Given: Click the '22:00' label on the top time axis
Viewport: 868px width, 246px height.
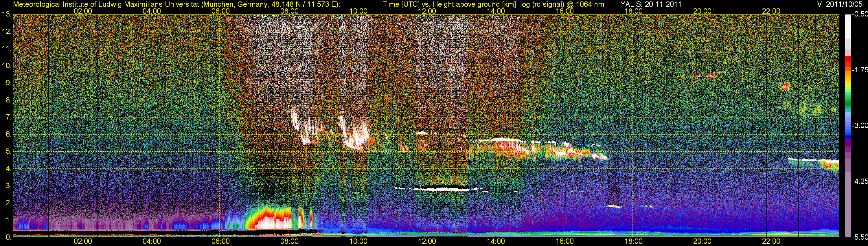Looking at the screenshot, I should (771, 11).
